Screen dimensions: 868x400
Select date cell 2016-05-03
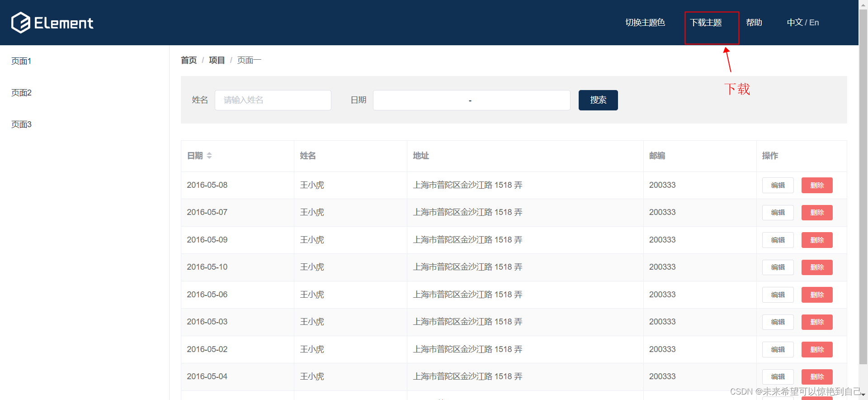coord(207,322)
